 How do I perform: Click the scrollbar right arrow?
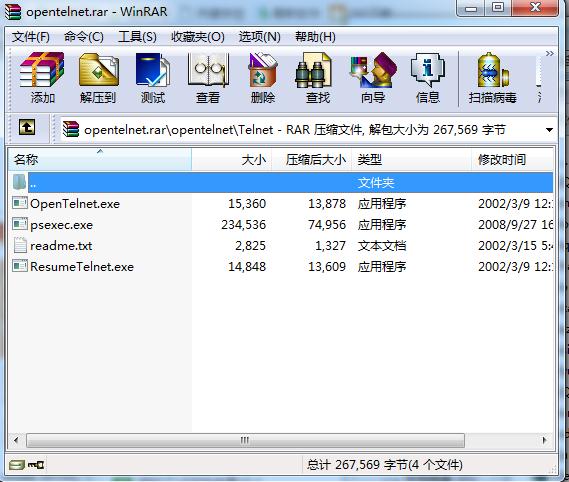[544, 440]
